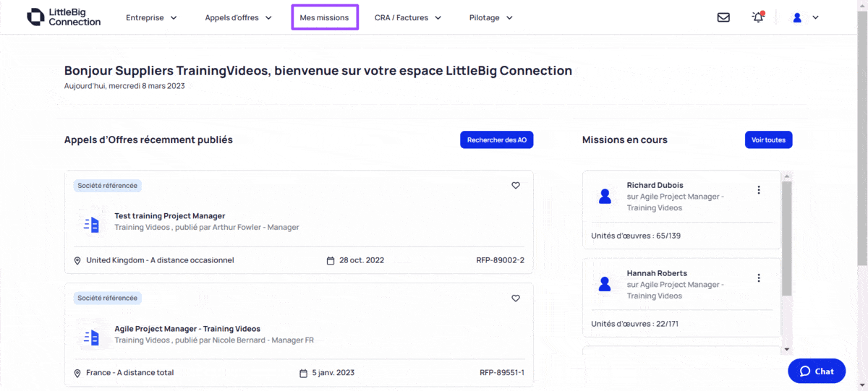Click the missions list scrollbar thumb
This screenshot has width=868, height=391.
[787, 239]
